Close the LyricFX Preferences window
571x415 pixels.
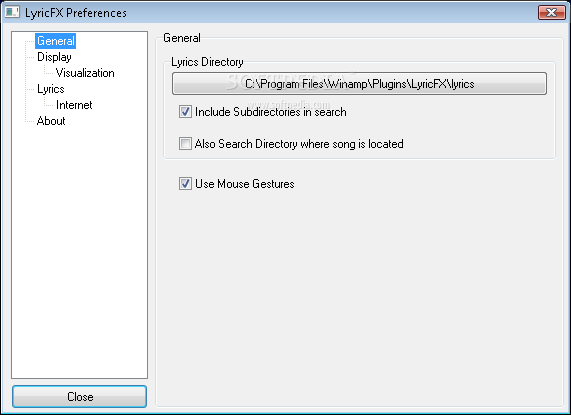[551, 12]
